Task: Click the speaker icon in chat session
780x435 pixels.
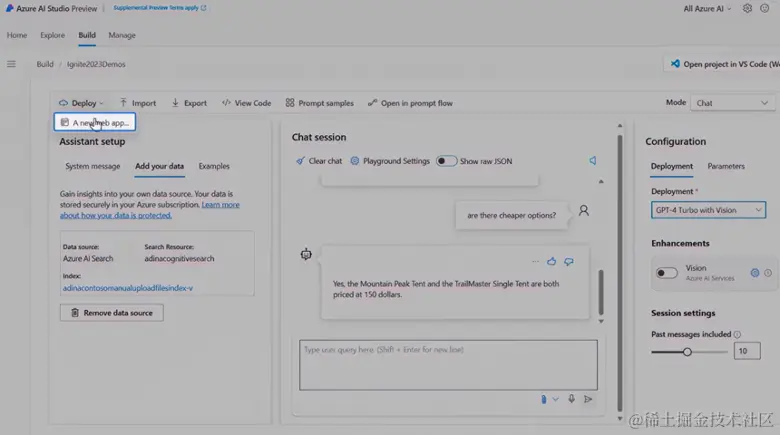Action: tap(592, 161)
